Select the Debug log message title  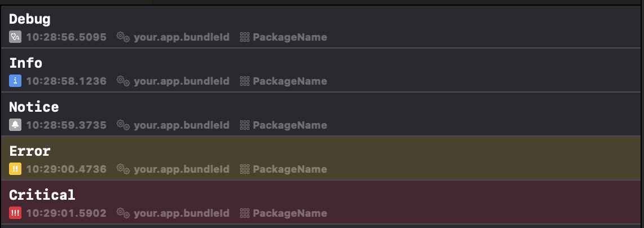point(29,19)
